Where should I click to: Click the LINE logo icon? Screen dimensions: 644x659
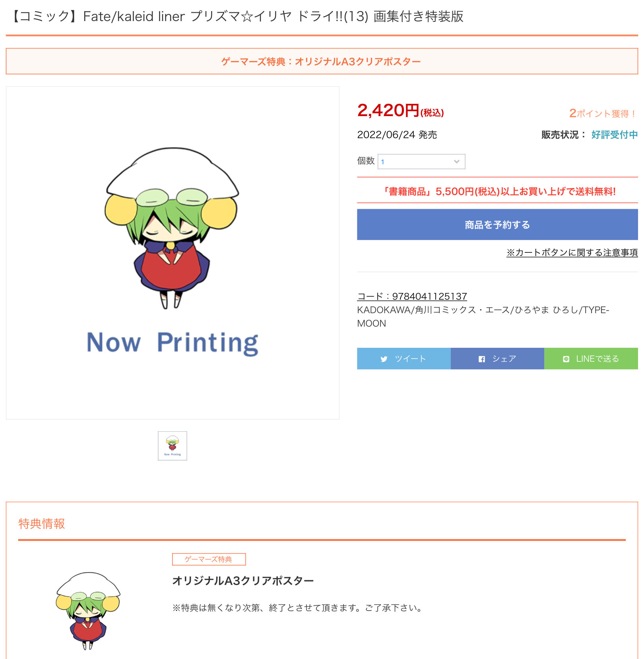coord(566,359)
